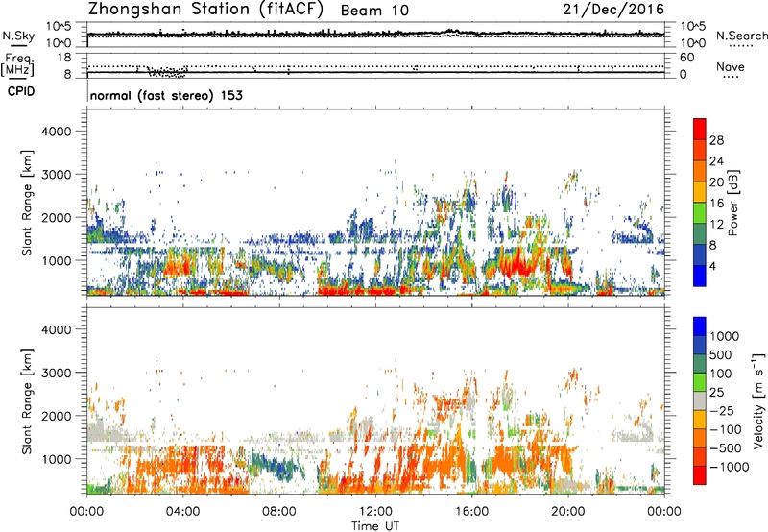Click the N.Search legend label
This screenshot has height=532, width=768.
tap(741, 36)
